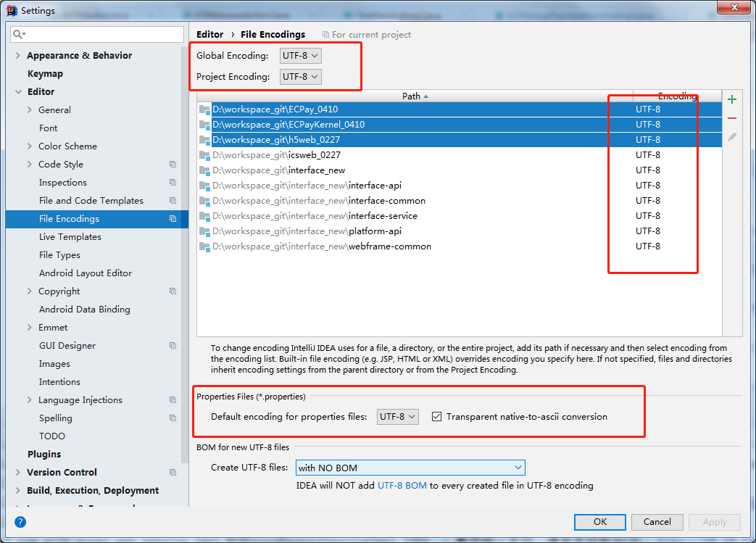Open the UTF-8 BOM link

point(402,486)
